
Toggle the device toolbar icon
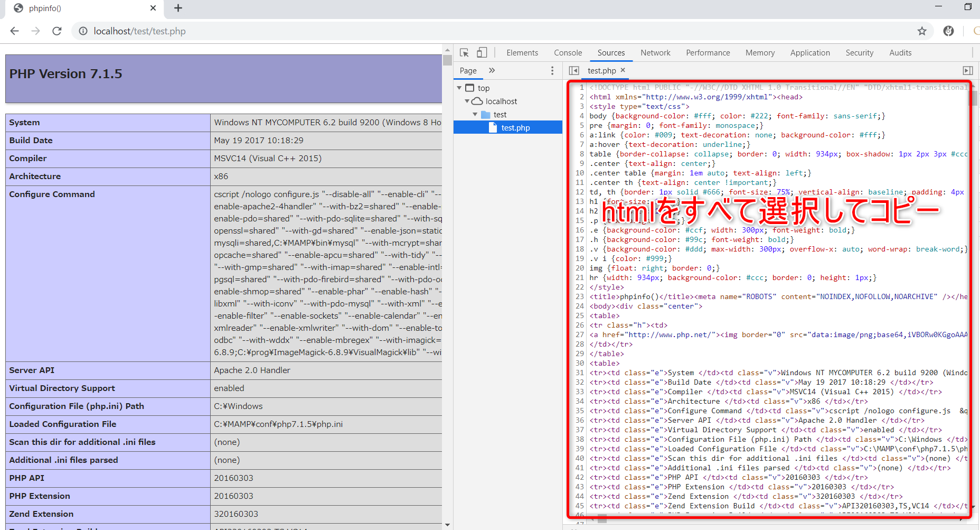tap(482, 53)
